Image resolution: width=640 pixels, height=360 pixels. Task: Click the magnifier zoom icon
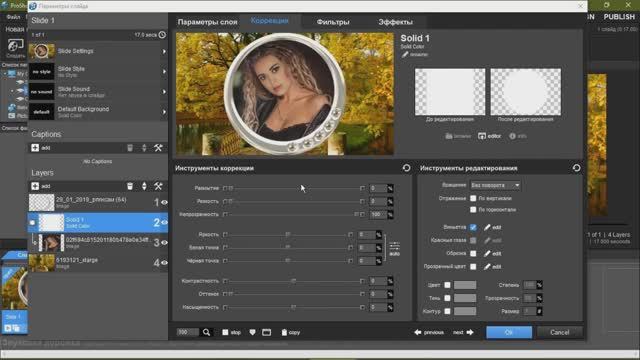207,332
